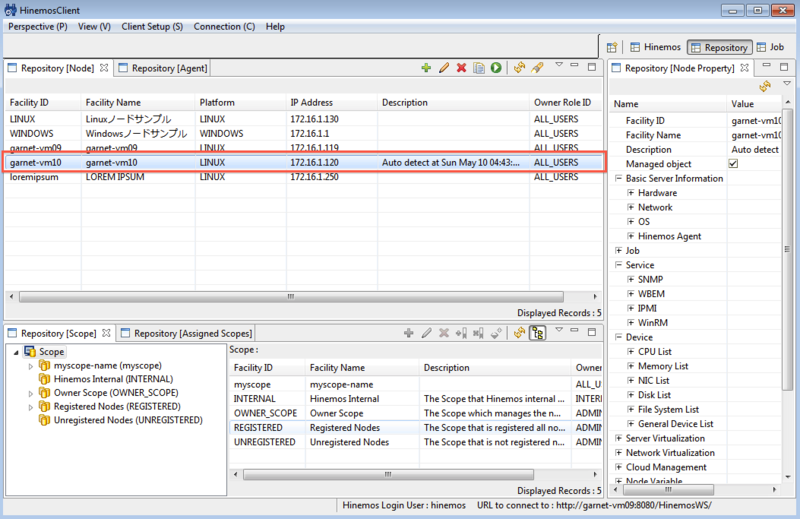This screenshot has height=519, width=800.
Task: Click the scope table horizontal scrollbar
Action: pyautogui.click(x=388, y=475)
